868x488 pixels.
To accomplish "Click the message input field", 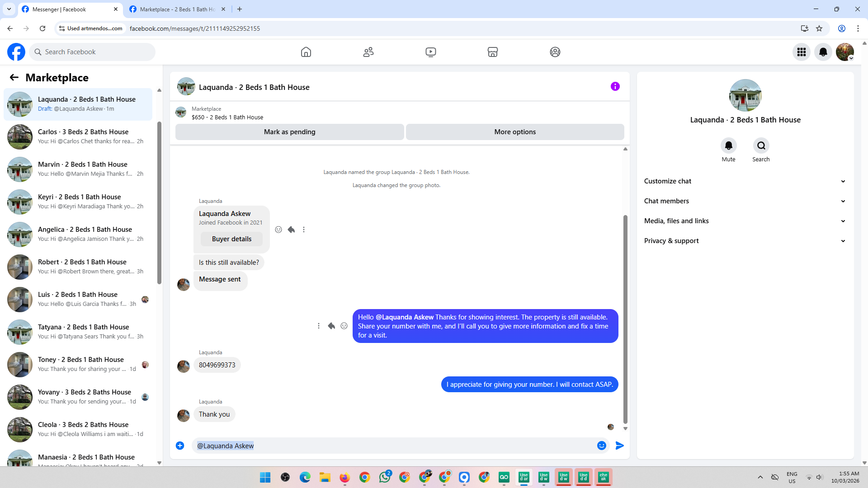I will point(393,446).
